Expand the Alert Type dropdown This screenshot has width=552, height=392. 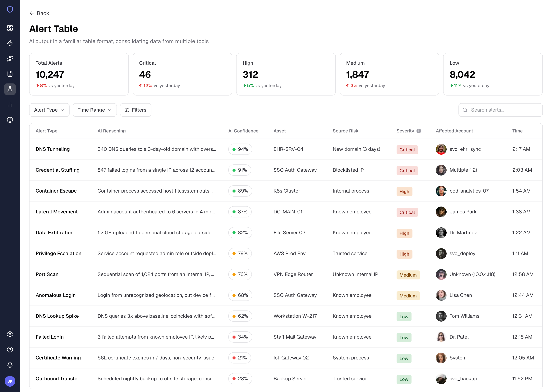point(49,110)
